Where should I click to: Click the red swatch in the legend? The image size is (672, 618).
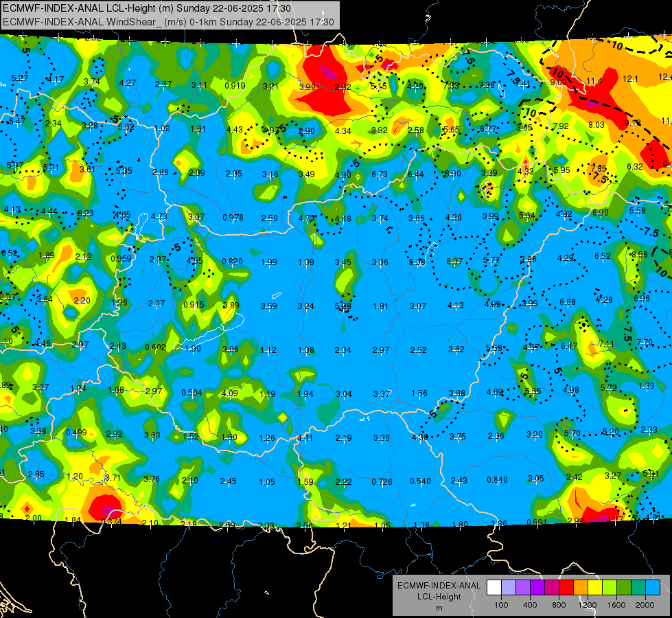click(566, 588)
